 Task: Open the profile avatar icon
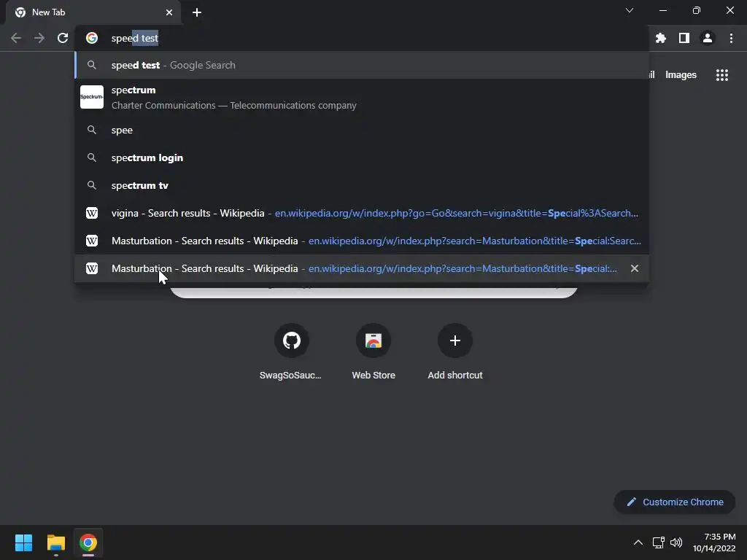[x=708, y=38]
